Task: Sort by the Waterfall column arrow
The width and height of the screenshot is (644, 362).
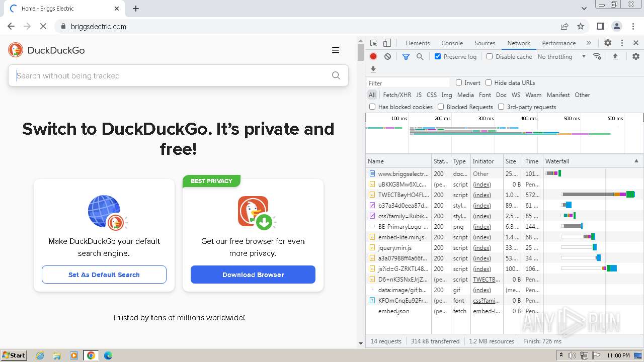Action: (636, 161)
